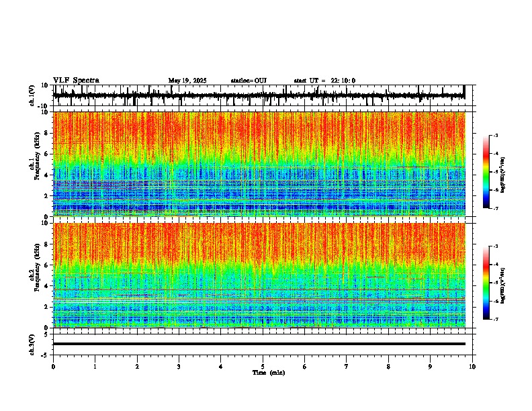Click time axis tick label "9"
This screenshot has height=411, width=532.
click(x=430, y=367)
